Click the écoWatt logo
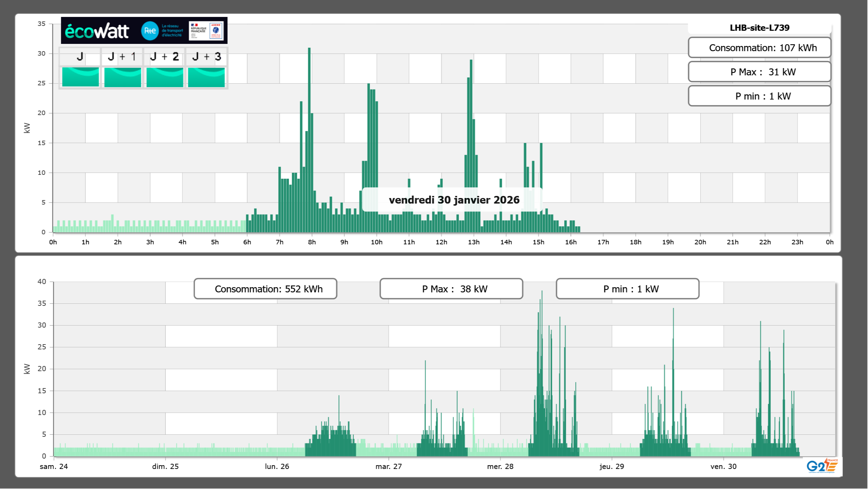Viewport: 868px width, 489px height. (97, 31)
